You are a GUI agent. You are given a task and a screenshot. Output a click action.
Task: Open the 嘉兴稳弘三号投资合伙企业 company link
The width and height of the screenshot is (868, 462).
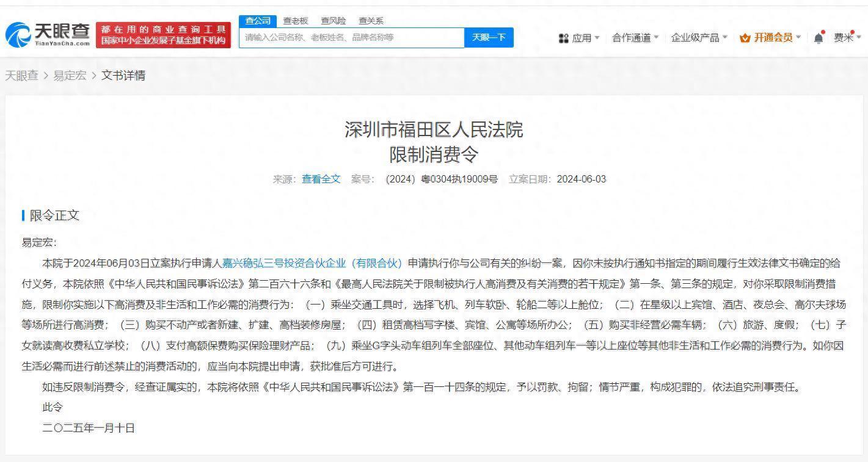[312, 263]
